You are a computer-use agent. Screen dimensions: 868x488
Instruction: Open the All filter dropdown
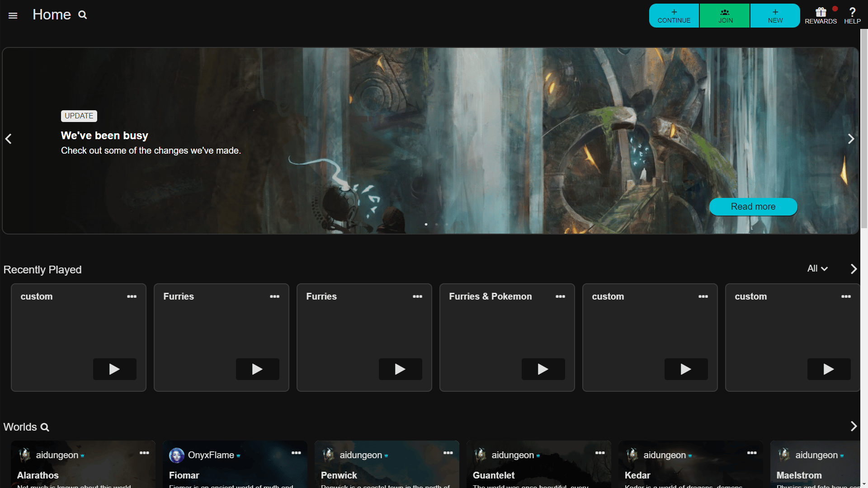pyautogui.click(x=817, y=268)
